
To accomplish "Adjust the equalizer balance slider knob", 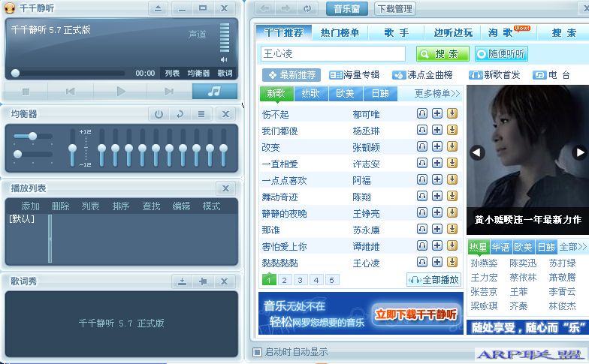I will coord(33,136).
